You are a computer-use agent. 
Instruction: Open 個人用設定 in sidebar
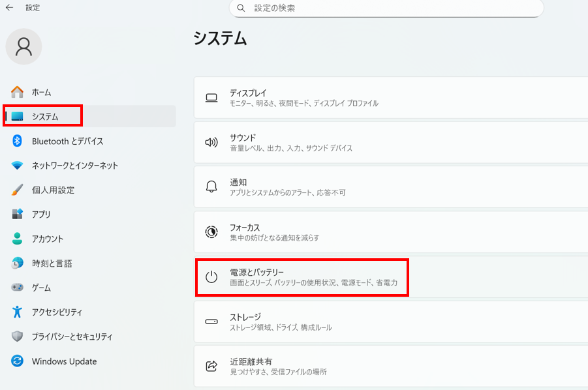53,190
